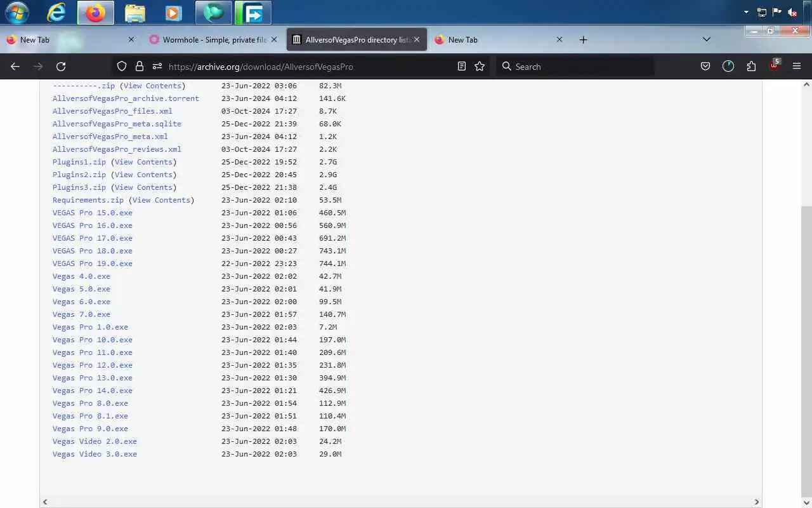Image resolution: width=812 pixels, height=508 pixels.
Task: Open the Action Center flag icon
Action: click(x=777, y=12)
